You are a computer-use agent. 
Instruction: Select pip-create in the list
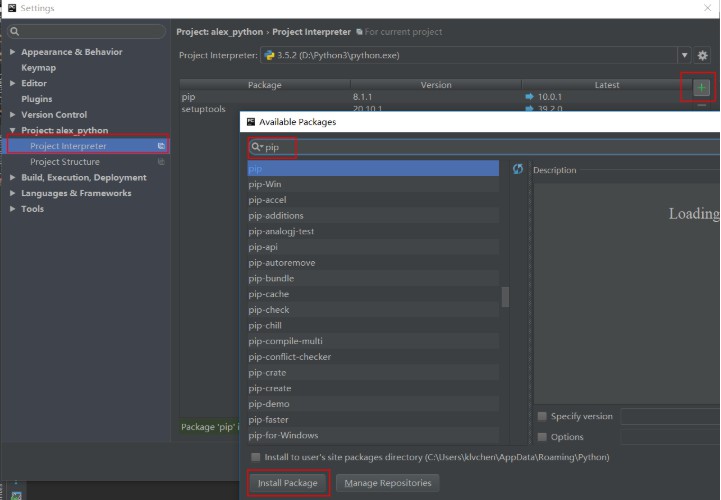[x=373, y=388]
